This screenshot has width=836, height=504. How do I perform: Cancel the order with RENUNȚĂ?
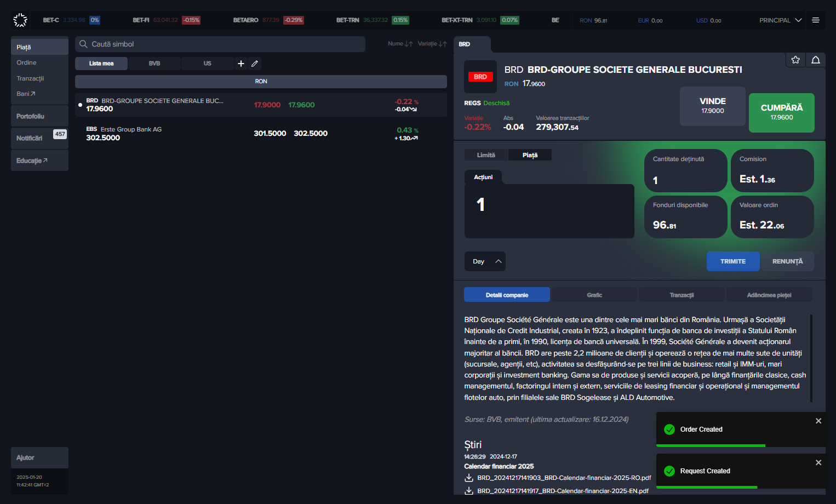[787, 261]
